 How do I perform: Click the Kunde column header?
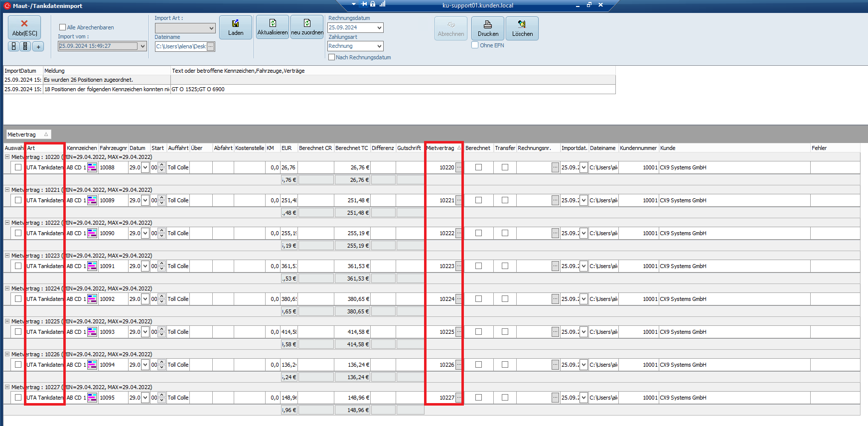coord(668,148)
